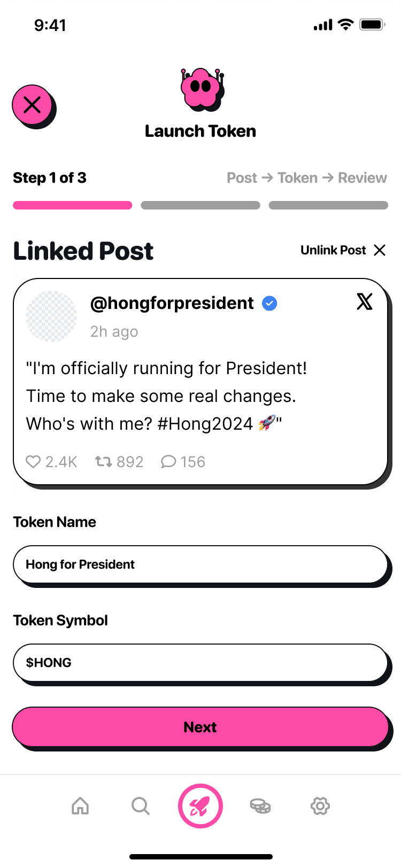Screen dimensions: 401x868
Task: Tap the heart like icon
Action: (x=33, y=462)
